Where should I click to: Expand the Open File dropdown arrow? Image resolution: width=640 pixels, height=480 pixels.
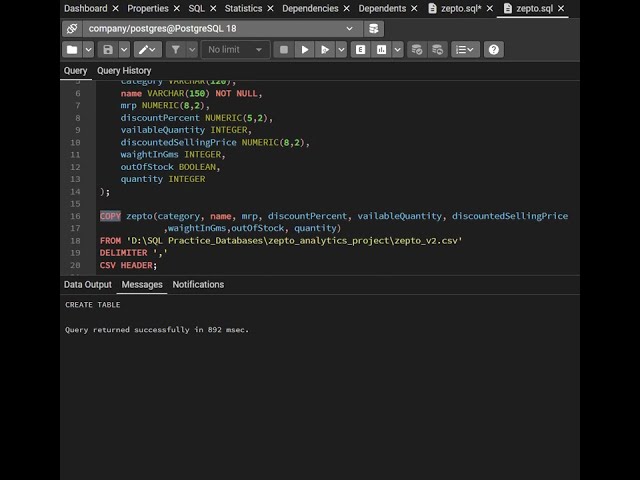point(88,50)
